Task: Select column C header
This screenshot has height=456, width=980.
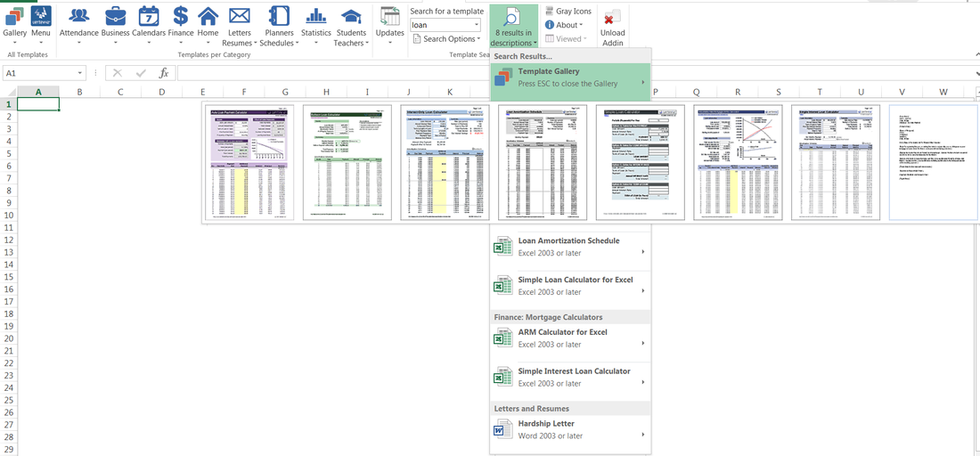Action: tap(120, 92)
